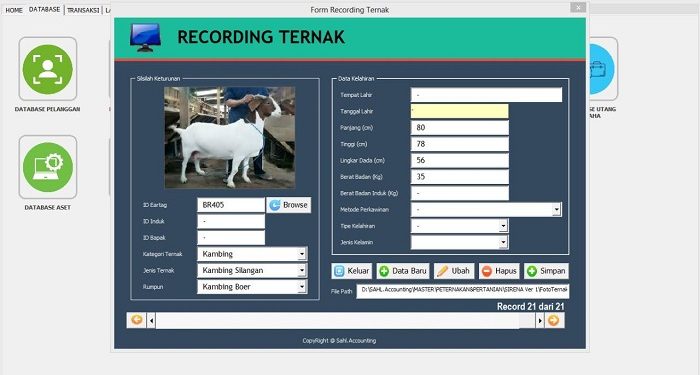Viewport: 700px width, 375px height.
Task: Click the Simpan button
Action: pos(546,271)
